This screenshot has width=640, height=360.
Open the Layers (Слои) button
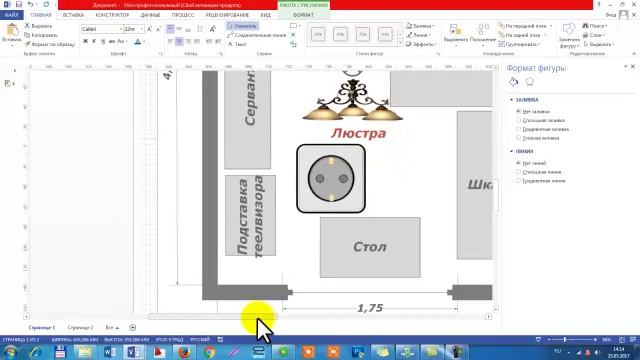[594, 35]
